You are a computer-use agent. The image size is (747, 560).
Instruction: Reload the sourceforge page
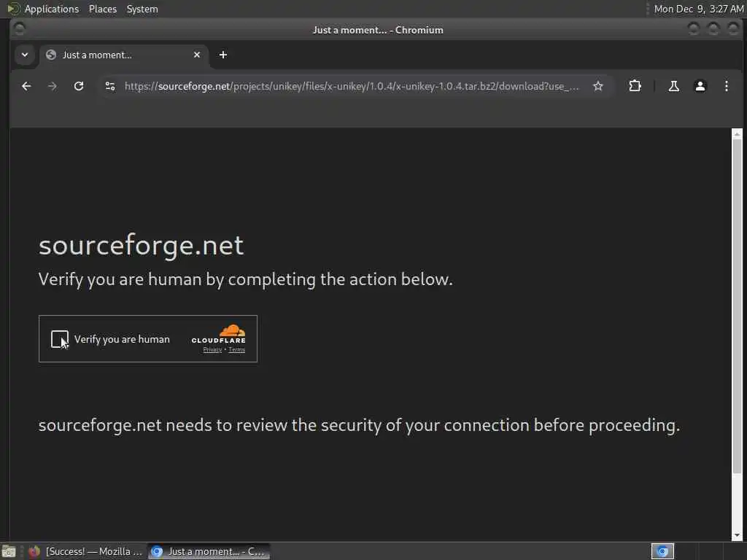79,86
